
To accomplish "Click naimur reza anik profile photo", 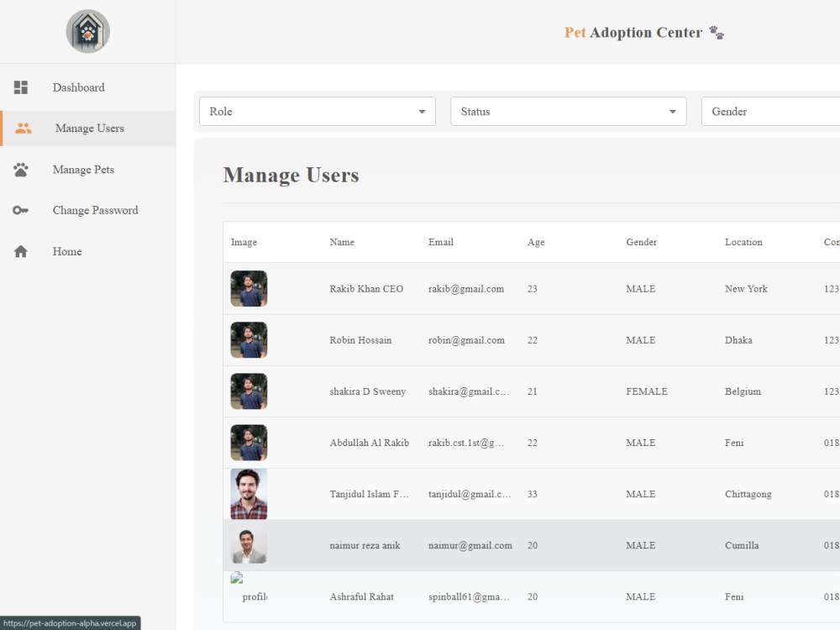I will pos(249,547).
